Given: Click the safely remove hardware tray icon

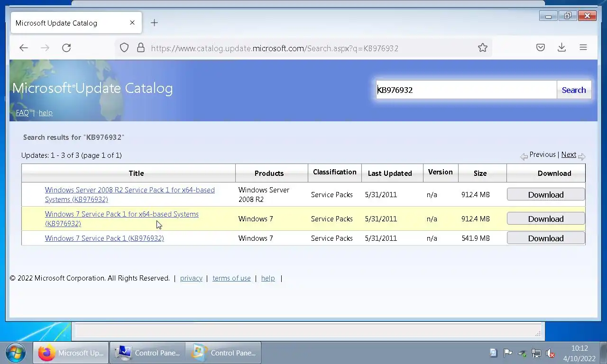Looking at the screenshot, I should [522, 353].
